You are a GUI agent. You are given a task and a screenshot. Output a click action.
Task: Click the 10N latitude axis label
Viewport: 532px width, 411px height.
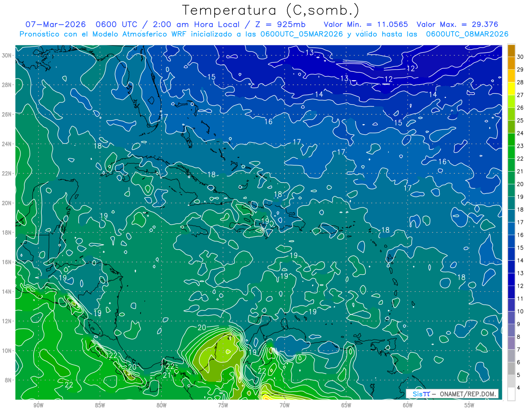coord(7,350)
